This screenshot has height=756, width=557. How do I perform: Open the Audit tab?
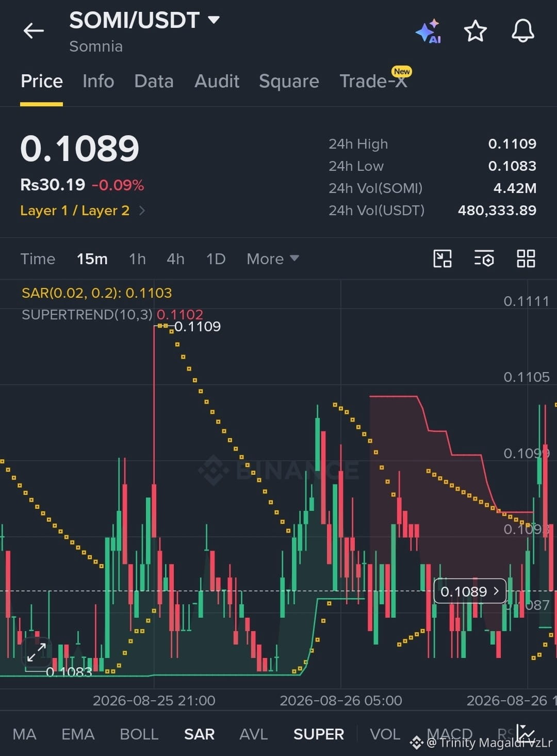tap(217, 81)
